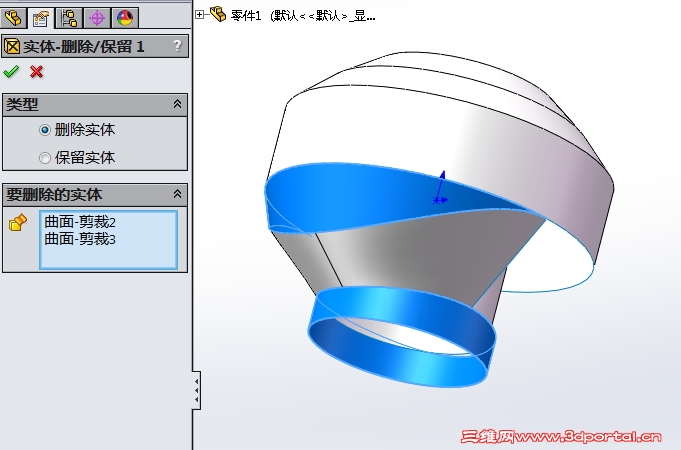Viewport: 681px width, 450px height.
Task: Click the 零件1 part icon
Action: (218, 14)
